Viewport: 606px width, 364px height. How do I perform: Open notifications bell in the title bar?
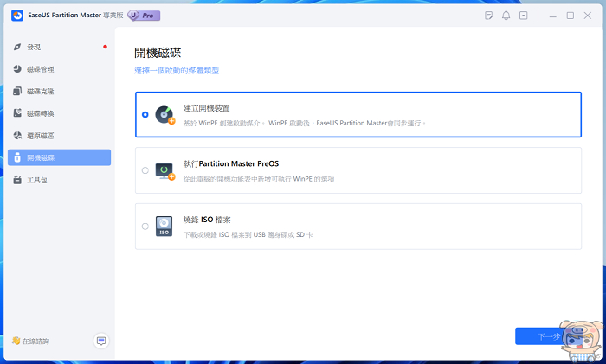506,16
